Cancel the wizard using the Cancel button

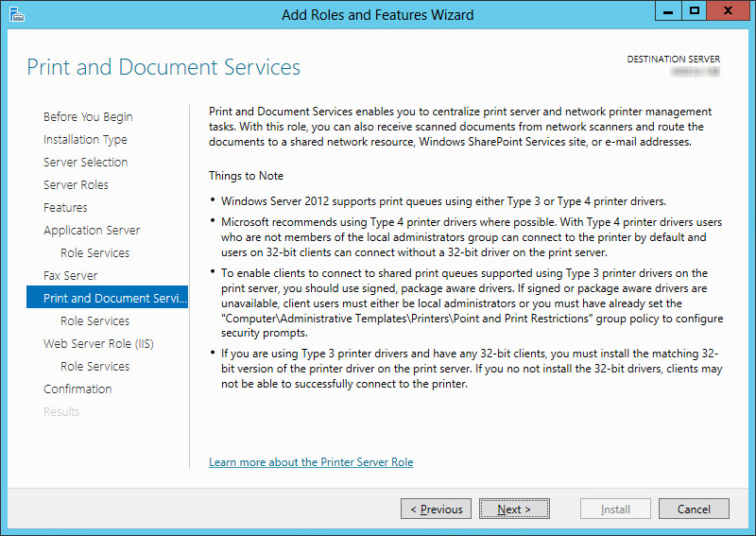click(x=694, y=510)
